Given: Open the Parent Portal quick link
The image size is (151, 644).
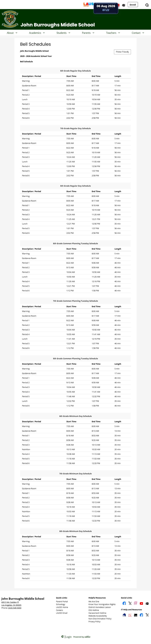Looking at the screenshot, I should (x=62, y=601).
